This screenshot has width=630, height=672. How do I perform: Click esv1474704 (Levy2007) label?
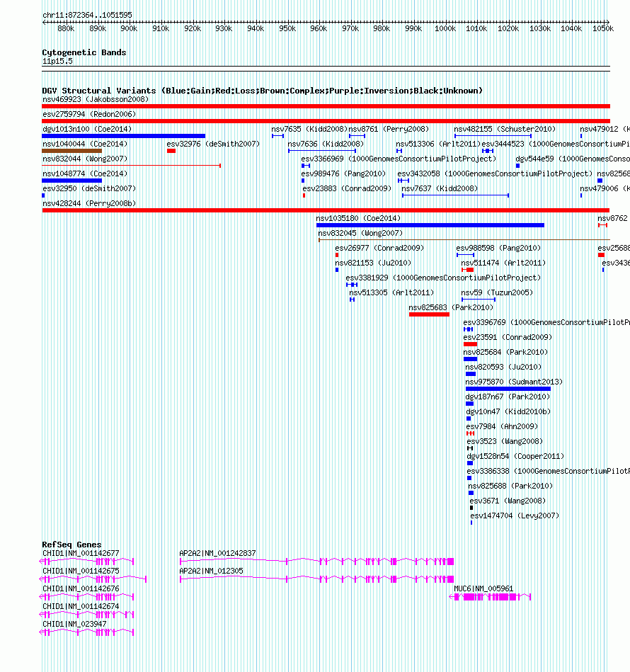coord(515,516)
